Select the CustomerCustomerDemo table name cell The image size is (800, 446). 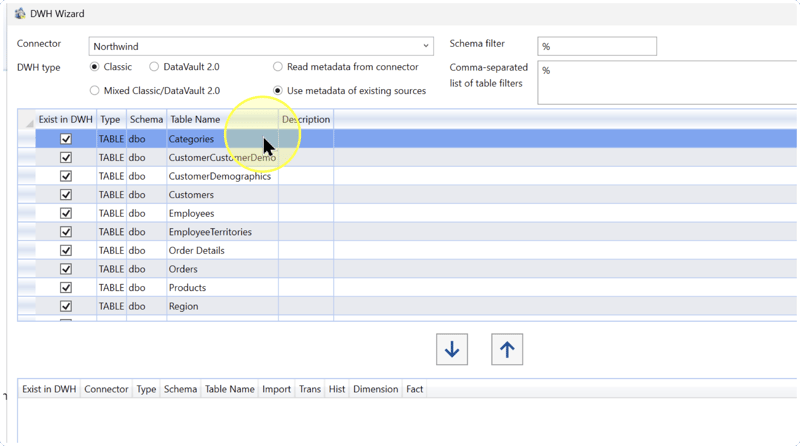[222, 158]
